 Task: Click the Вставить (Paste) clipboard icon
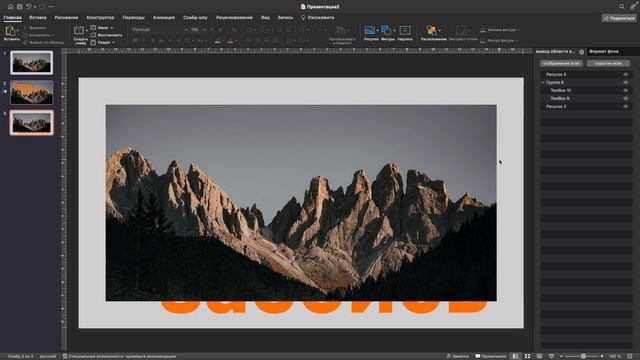pyautogui.click(x=10, y=31)
